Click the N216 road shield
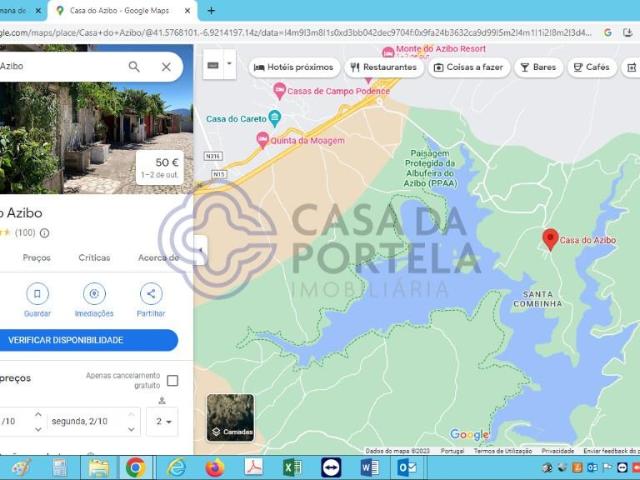Screen dimensions: 640x480 click(x=213, y=156)
